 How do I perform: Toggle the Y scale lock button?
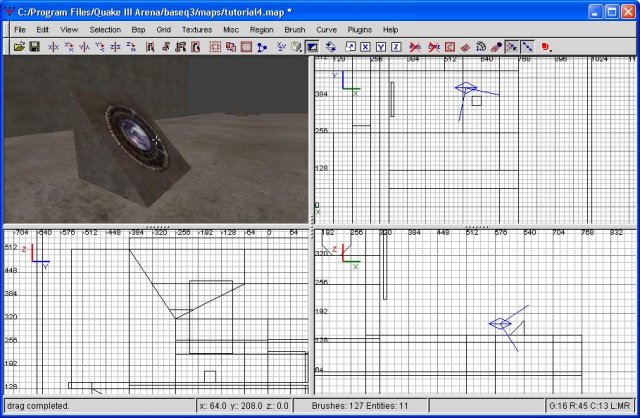(381, 47)
